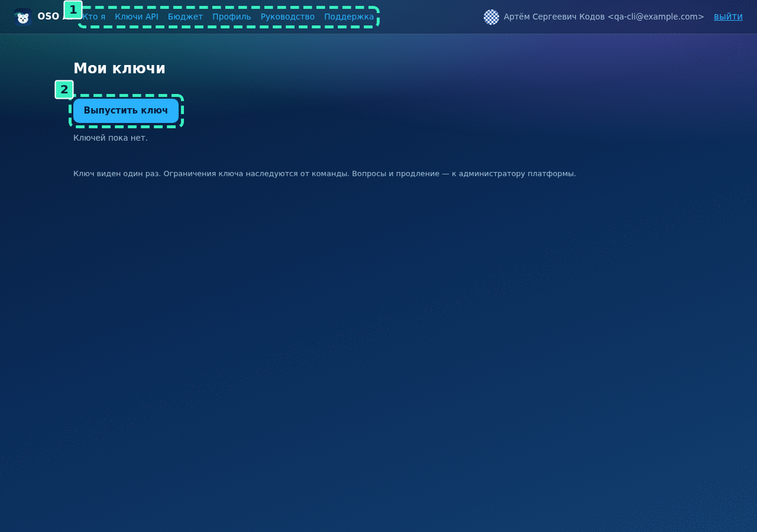The width and height of the screenshot is (757, 532).
Task: Click the Мои ключи heading
Action: coord(119,69)
